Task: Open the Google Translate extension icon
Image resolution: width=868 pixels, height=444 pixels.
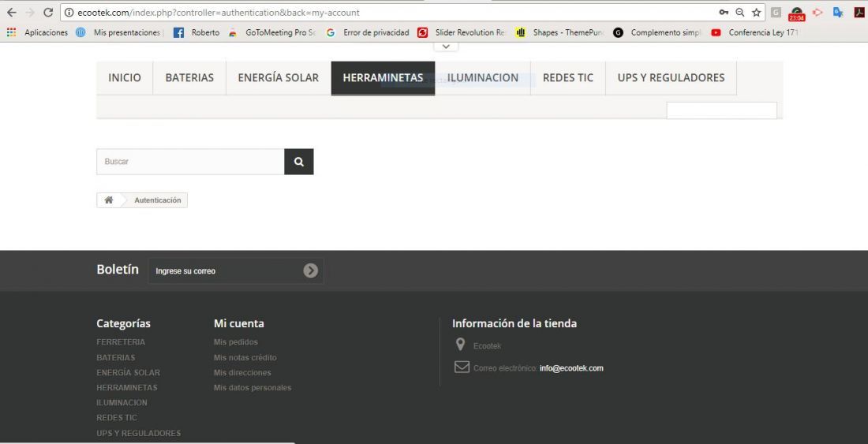Action: tap(838, 12)
